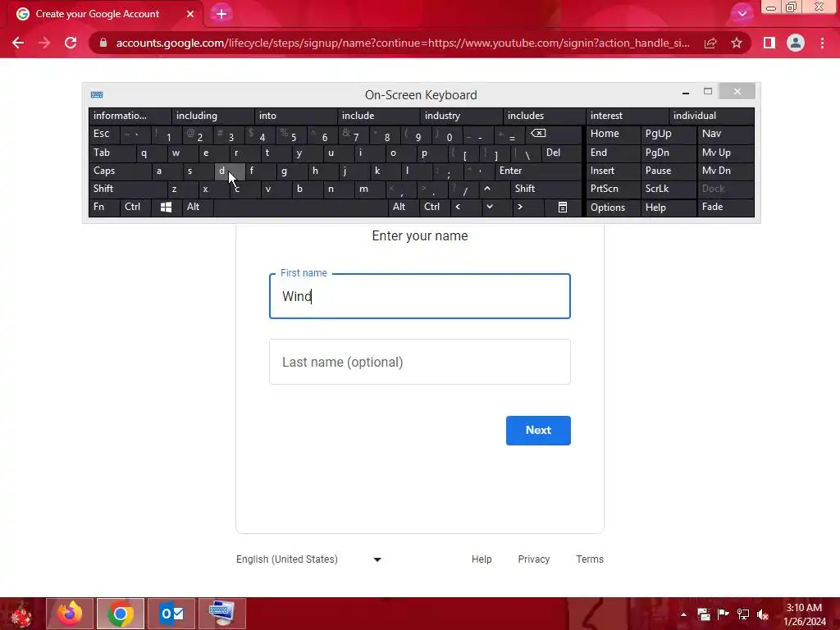The image size is (840, 630).
Task: Toggle the Fn key
Action: [x=104, y=207]
